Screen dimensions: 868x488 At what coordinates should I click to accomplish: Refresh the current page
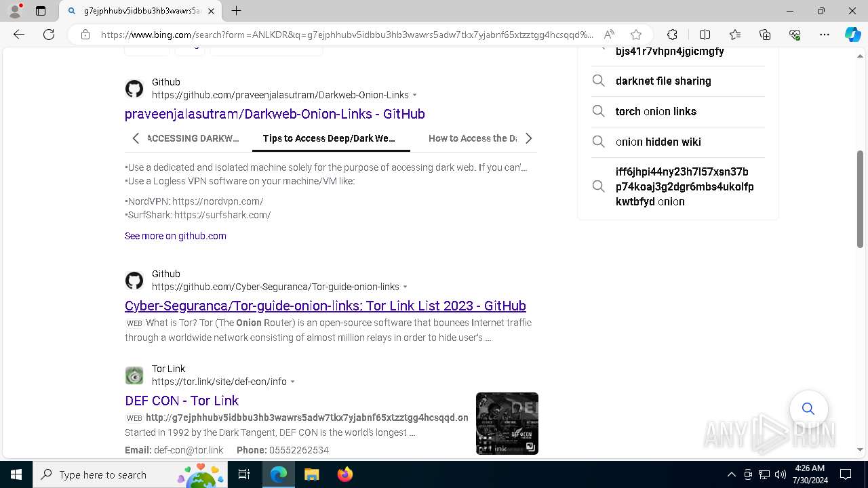[x=49, y=35]
